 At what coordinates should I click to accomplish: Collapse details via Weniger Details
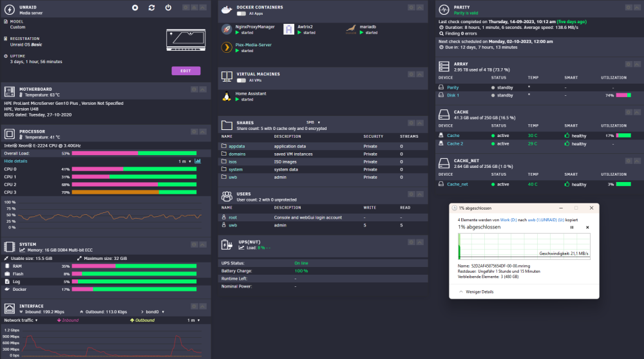477,291
